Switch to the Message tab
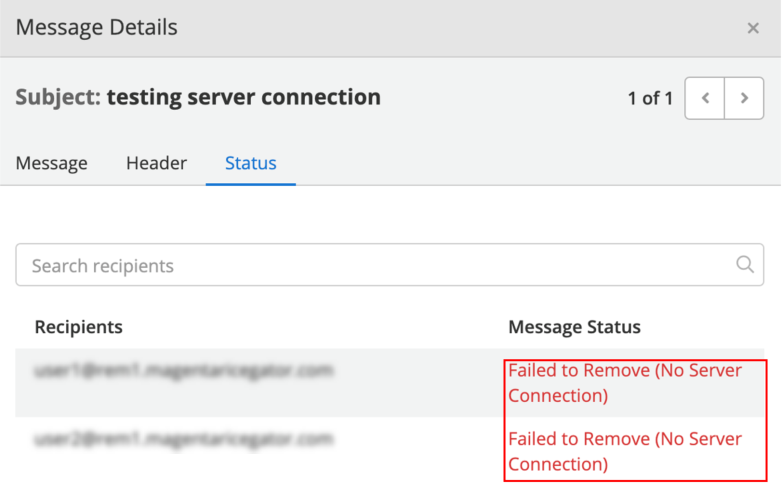Viewport: 782px width, 490px height. 52,163
